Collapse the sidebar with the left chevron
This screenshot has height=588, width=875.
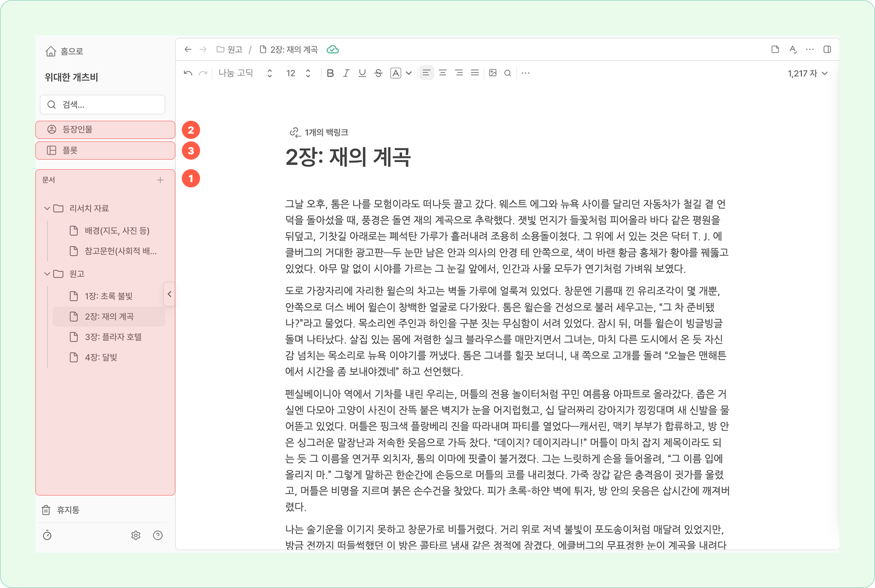pyautogui.click(x=170, y=294)
